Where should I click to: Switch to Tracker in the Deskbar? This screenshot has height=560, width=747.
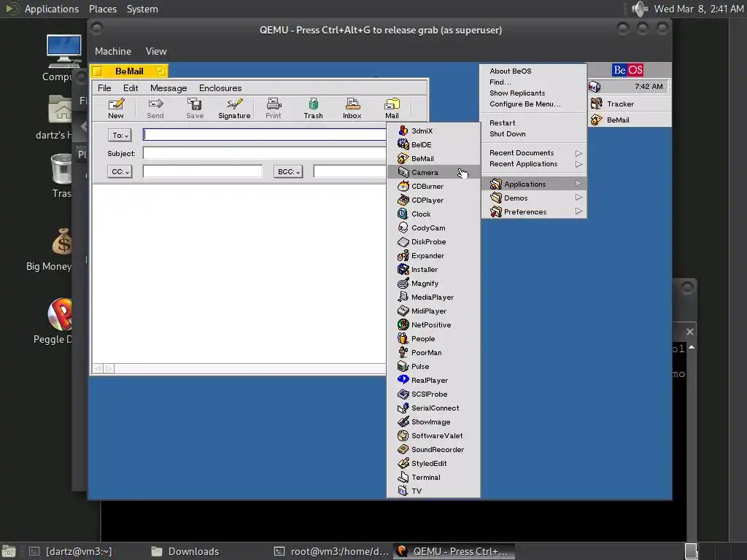[x=630, y=104]
